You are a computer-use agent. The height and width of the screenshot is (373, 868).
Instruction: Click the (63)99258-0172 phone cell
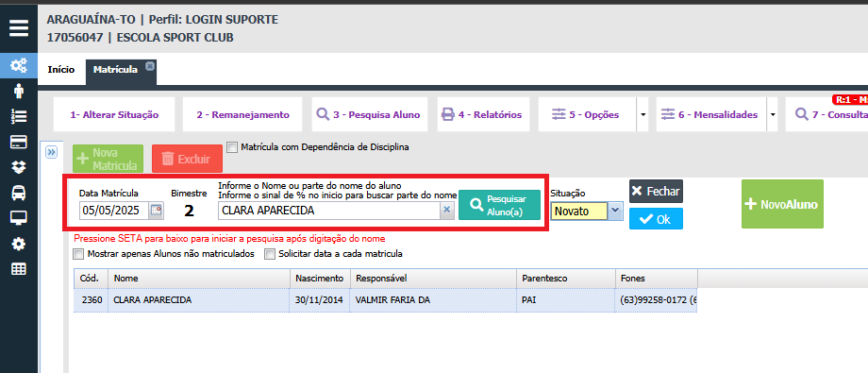click(656, 300)
